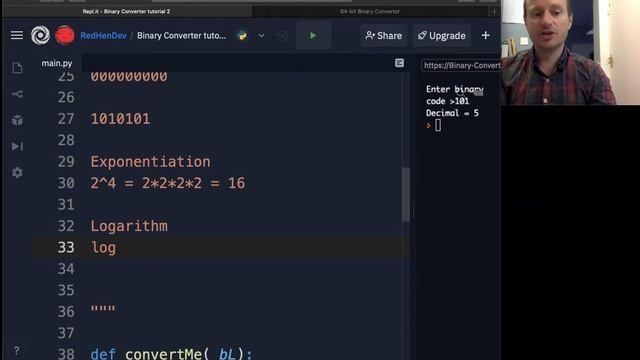This screenshot has height=360, width=640.
Task: Click the word Logarithm on line 32
Action: point(129,226)
